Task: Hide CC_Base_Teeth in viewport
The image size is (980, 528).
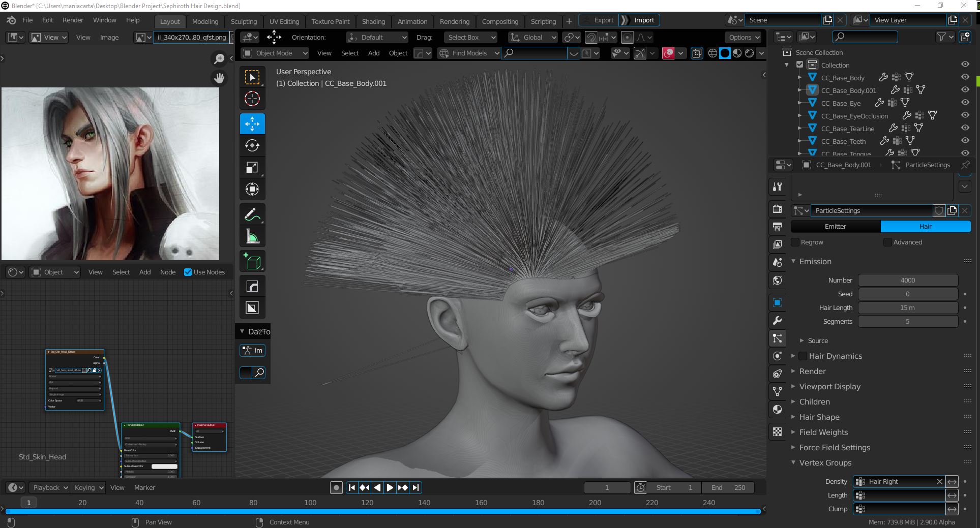Action: (x=965, y=141)
